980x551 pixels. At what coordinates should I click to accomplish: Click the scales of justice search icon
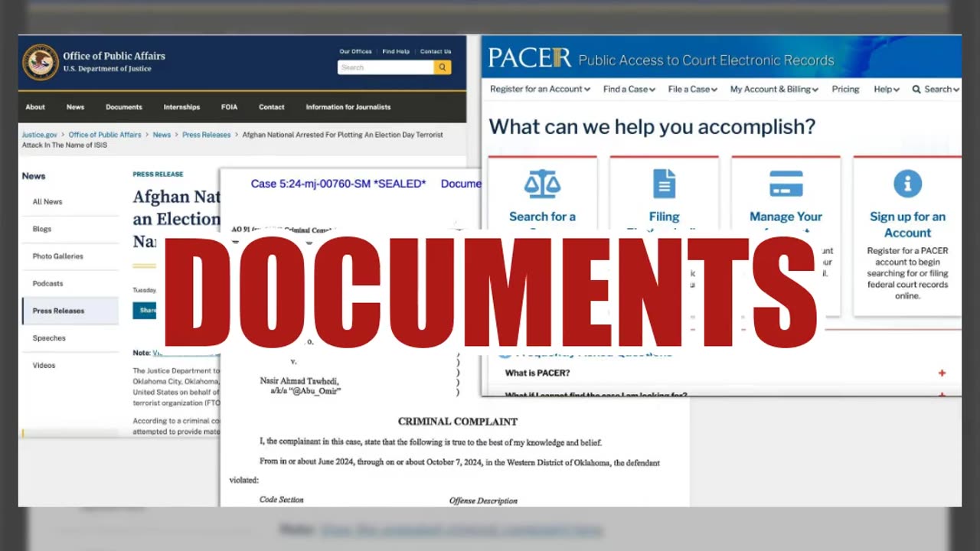542,184
